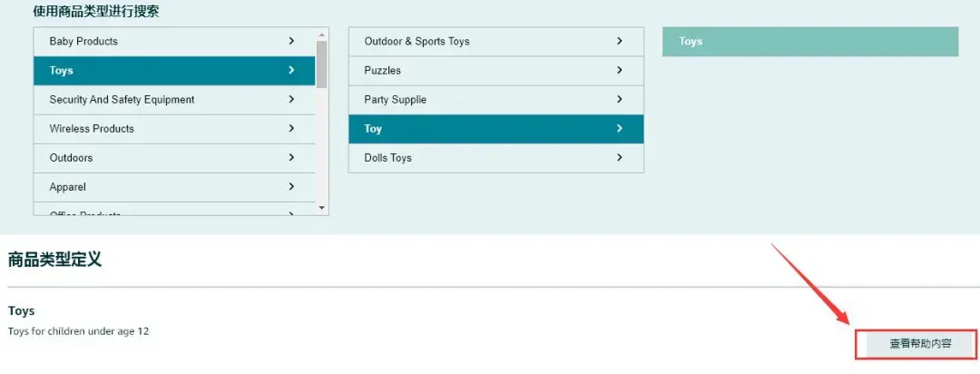Expand Outdoors category chevron

pyautogui.click(x=291, y=158)
